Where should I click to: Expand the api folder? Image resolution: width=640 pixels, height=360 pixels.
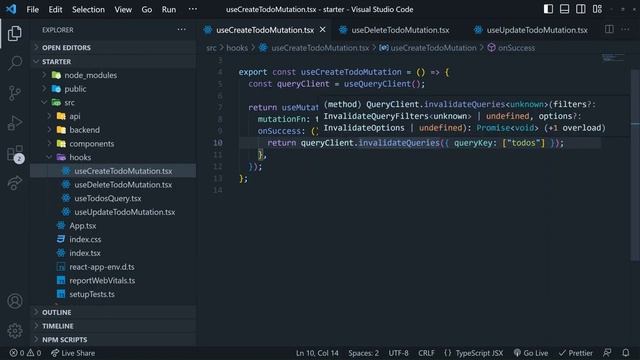pos(113,116)
